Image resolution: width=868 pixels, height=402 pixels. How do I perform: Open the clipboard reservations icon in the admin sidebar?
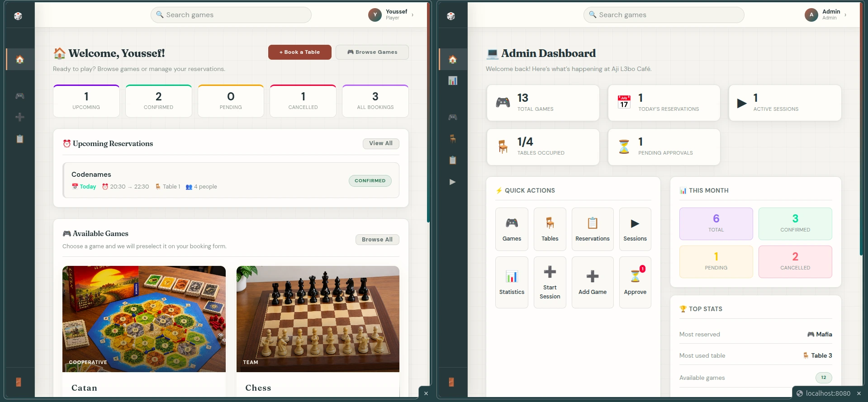[453, 160]
